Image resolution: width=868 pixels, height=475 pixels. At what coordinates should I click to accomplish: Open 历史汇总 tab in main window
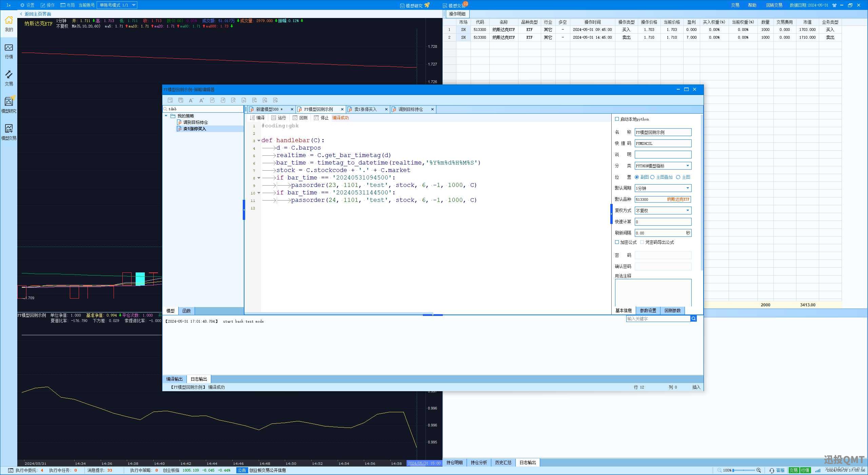point(503,462)
